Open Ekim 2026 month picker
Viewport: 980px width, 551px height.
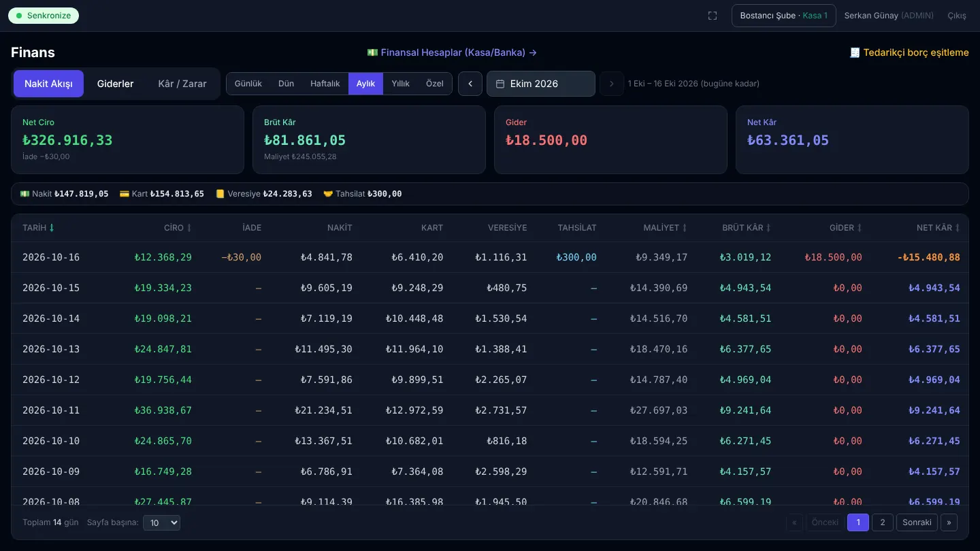point(541,84)
